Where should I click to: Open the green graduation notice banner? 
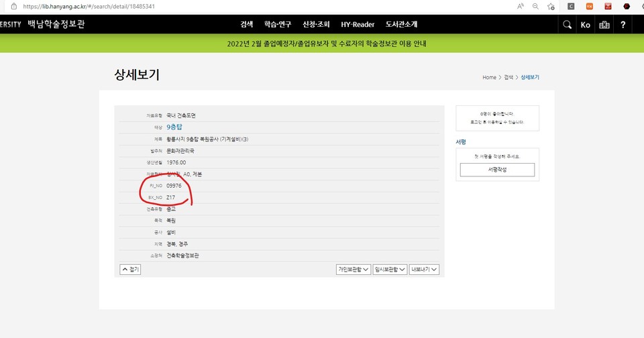[326, 44]
